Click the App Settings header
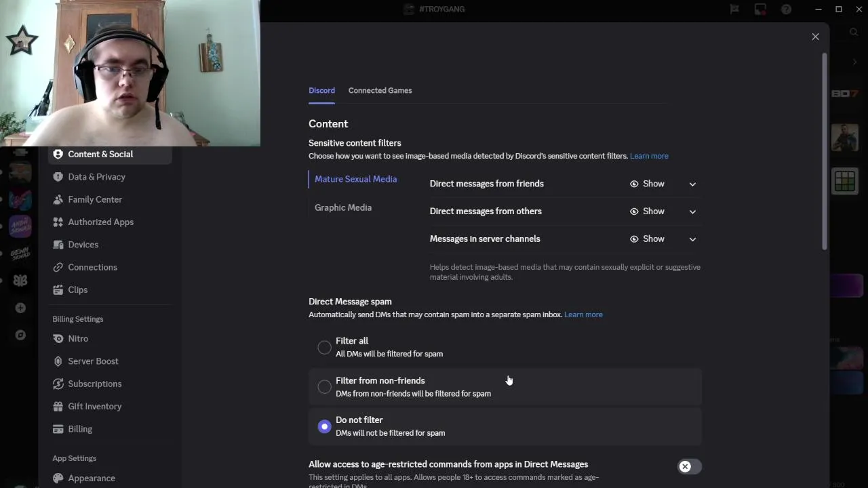The image size is (868, 488). coord(75,458)
